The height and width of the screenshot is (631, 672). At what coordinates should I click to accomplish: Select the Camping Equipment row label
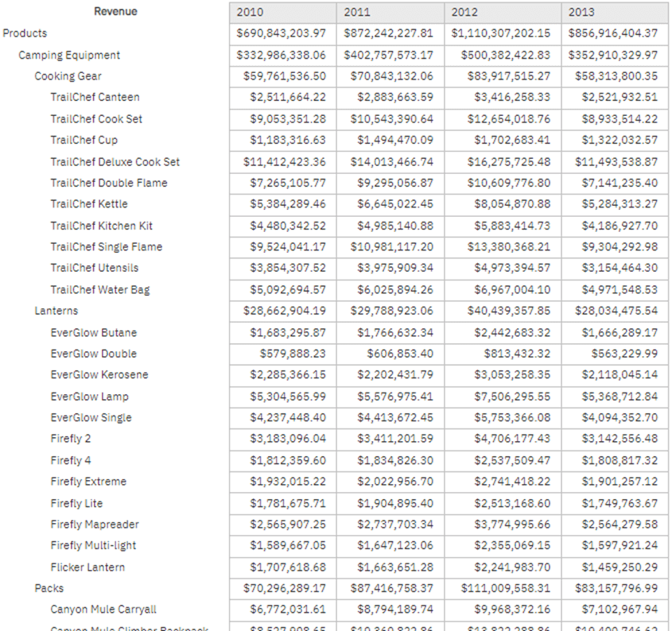click(x=69, y=56)
